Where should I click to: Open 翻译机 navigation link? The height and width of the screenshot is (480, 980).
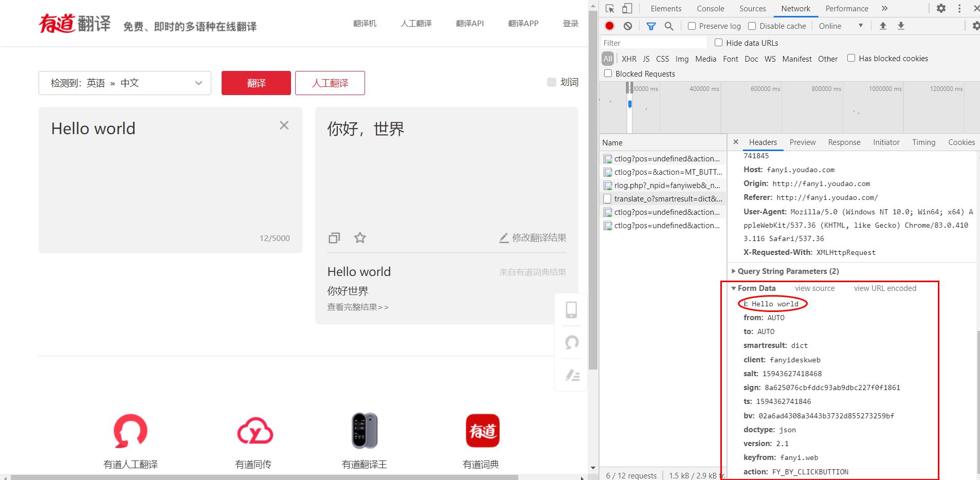point(365,24)
